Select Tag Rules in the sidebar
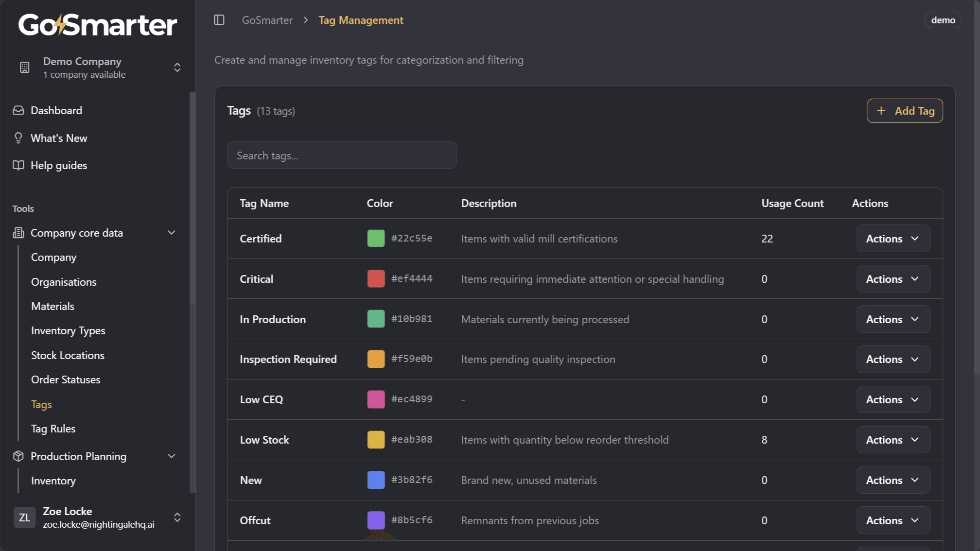 (x=53, y=429)
